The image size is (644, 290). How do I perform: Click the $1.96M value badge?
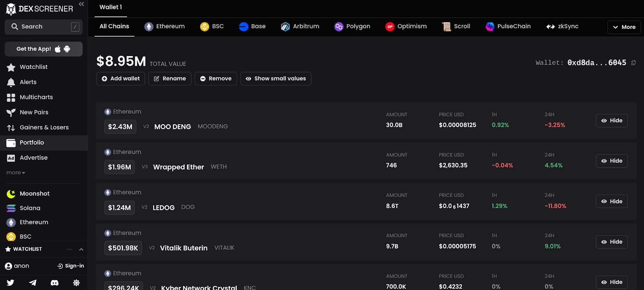tap(119, 167)
